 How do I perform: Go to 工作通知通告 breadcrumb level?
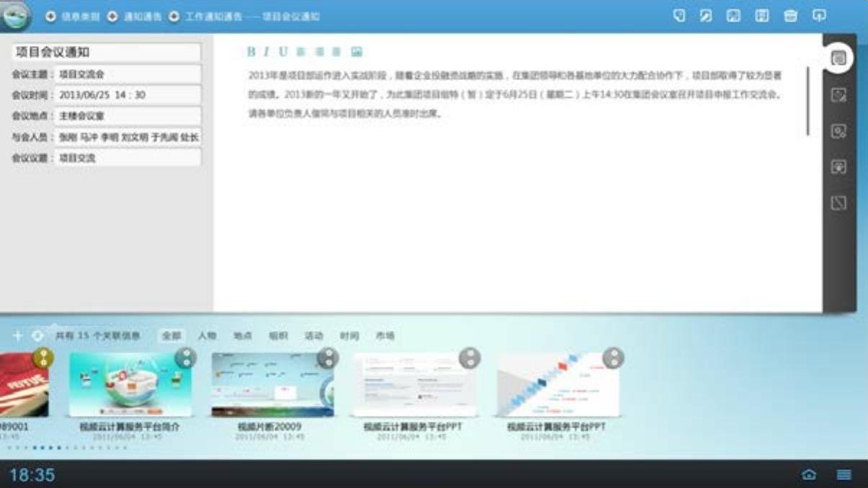pos(214,16)
